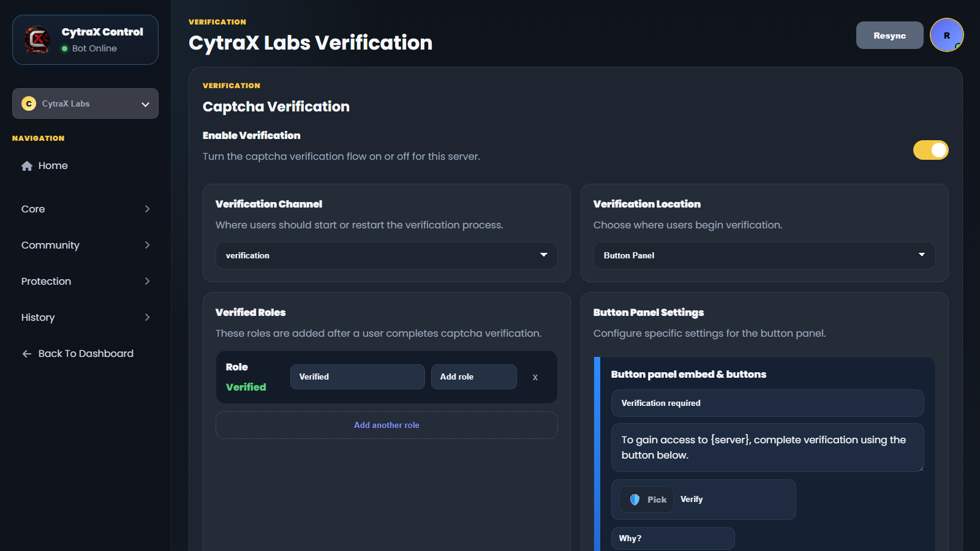This screenshot has width=980, height=551.
Task: Click Back To Dashboard link
Action: coord(85,354)
